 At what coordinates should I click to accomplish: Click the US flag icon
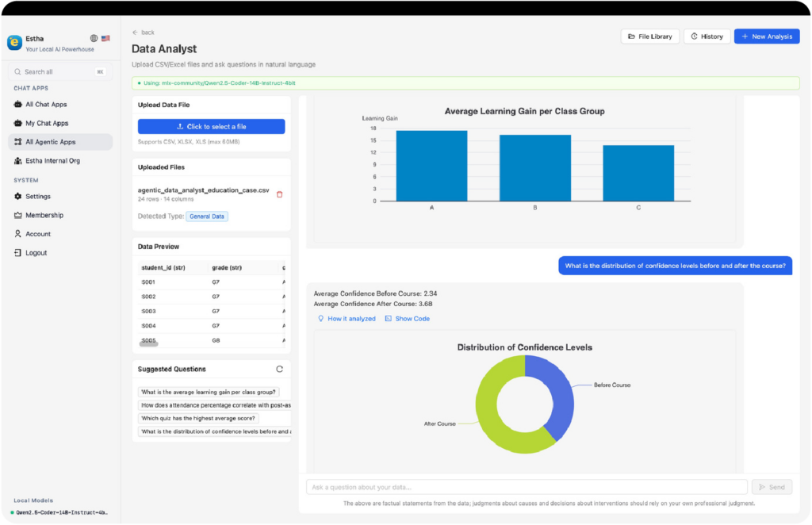coord(105,38)
